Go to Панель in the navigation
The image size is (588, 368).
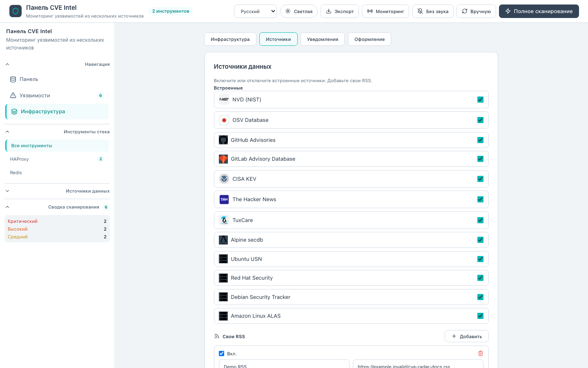pyautogui.click(x=57, y=79)
